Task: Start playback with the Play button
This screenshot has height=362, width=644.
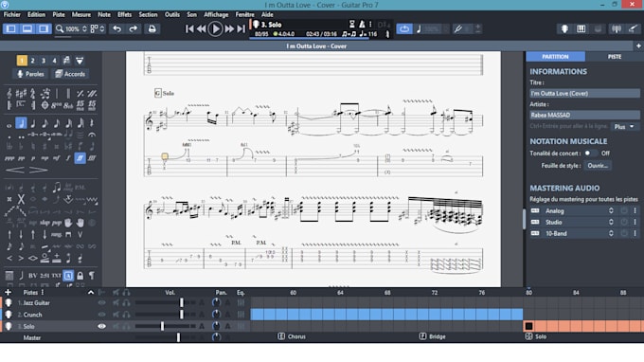Action: (215, 28)
